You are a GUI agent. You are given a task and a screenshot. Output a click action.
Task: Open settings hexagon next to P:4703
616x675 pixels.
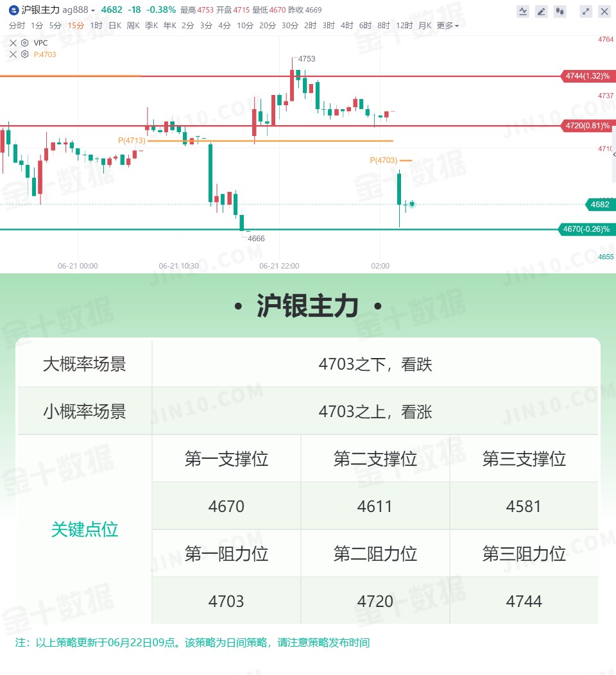coord(24,55)
